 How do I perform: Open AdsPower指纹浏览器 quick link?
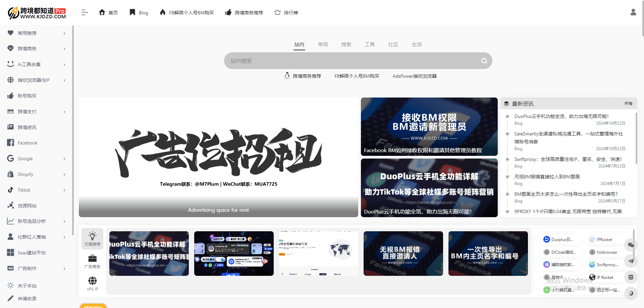click(415, 76)
